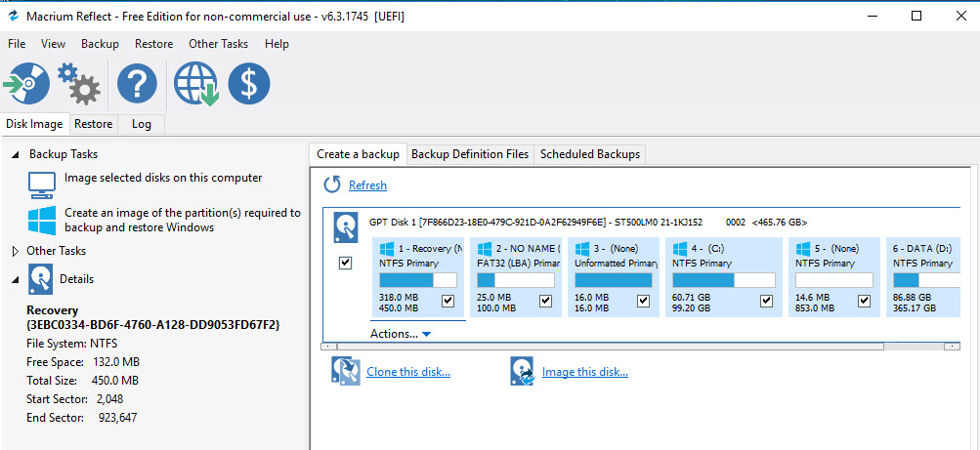This screenshot has height=450, width=980.
Task: Click the scrollbar left arrow under partitions
Action: coord(328,346)
